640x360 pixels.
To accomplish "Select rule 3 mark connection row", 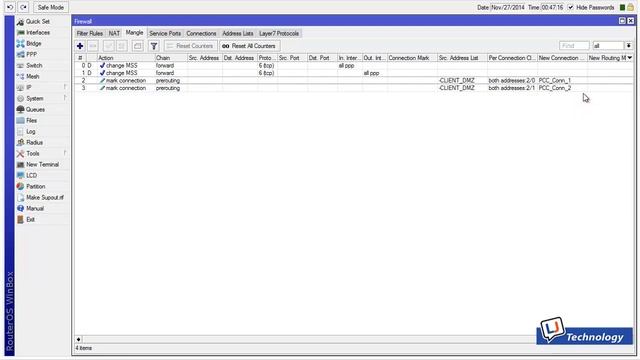I will [x=353, y=88].
